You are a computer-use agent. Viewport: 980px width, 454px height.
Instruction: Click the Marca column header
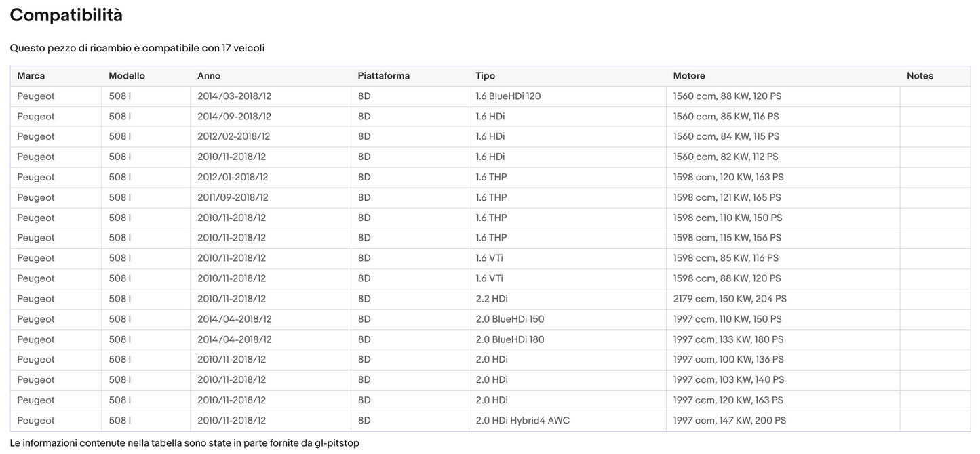(31, 76)
